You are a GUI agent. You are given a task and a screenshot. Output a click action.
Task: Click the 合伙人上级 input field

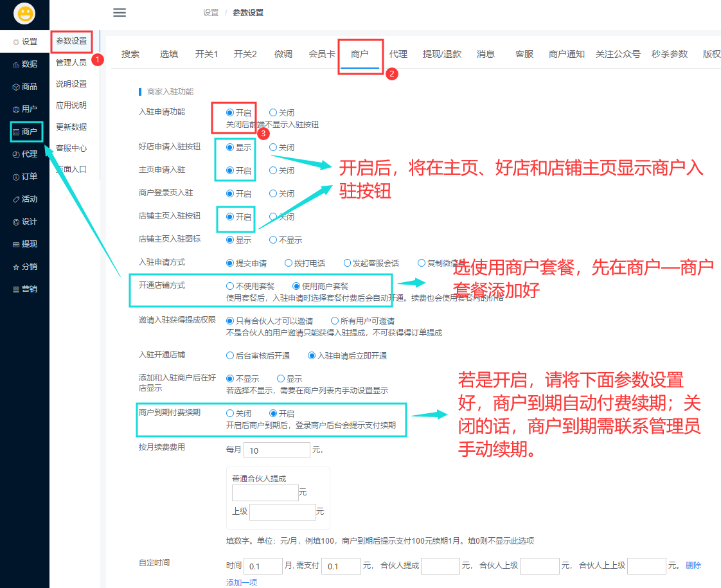(x=539, y=566)
